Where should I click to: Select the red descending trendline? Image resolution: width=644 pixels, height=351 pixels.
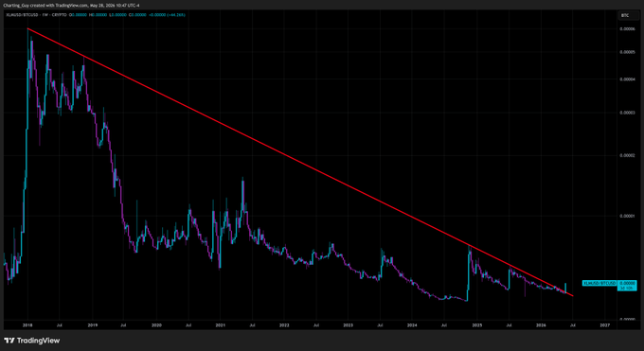[x=300, y=162]
